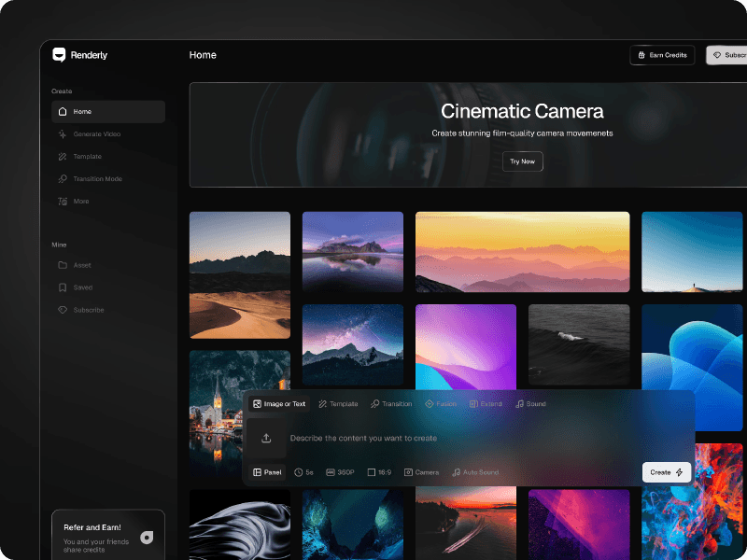Screen dimensions: 747x560
Task: Click the upload image icon
Action: (266, 438)
